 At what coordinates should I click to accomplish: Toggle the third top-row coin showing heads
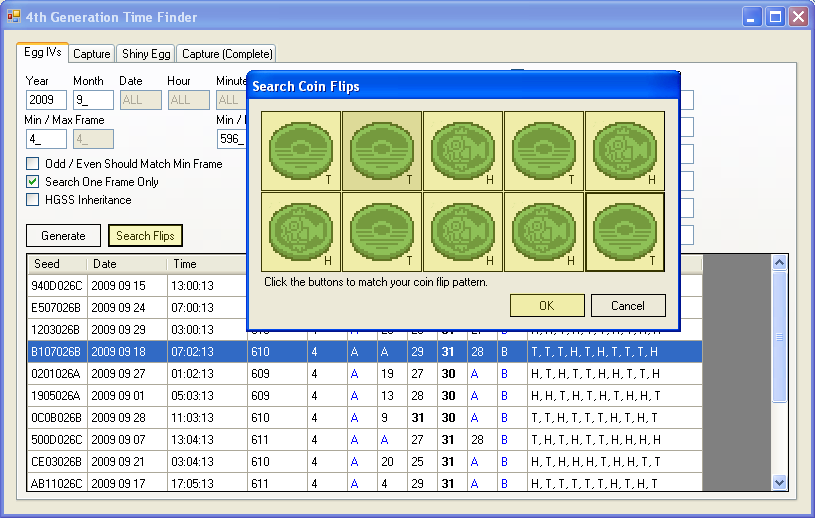tap(463, 150)
